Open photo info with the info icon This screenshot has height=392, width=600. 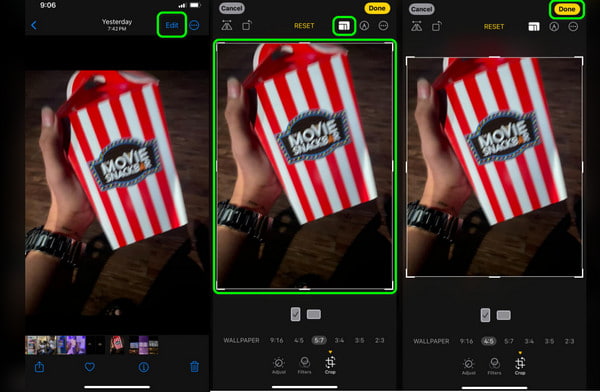coord(143,368)
